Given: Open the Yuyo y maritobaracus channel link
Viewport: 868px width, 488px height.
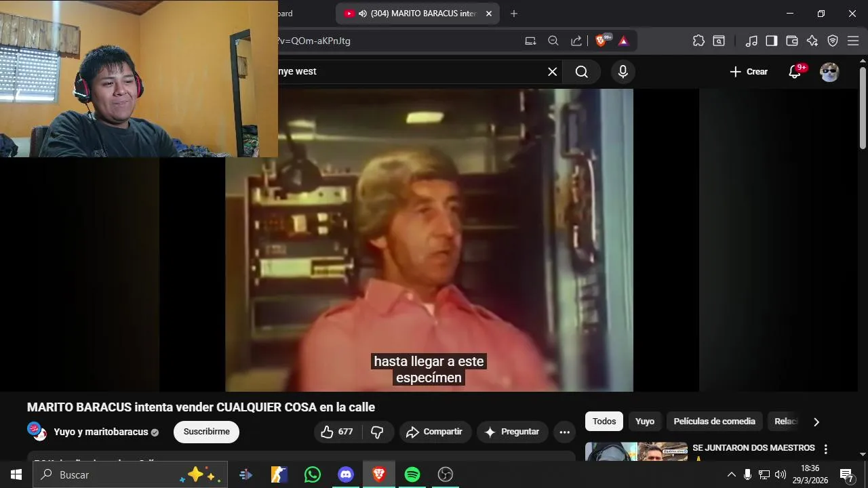Looking at the screenshot, I should (x=101, y=432).
